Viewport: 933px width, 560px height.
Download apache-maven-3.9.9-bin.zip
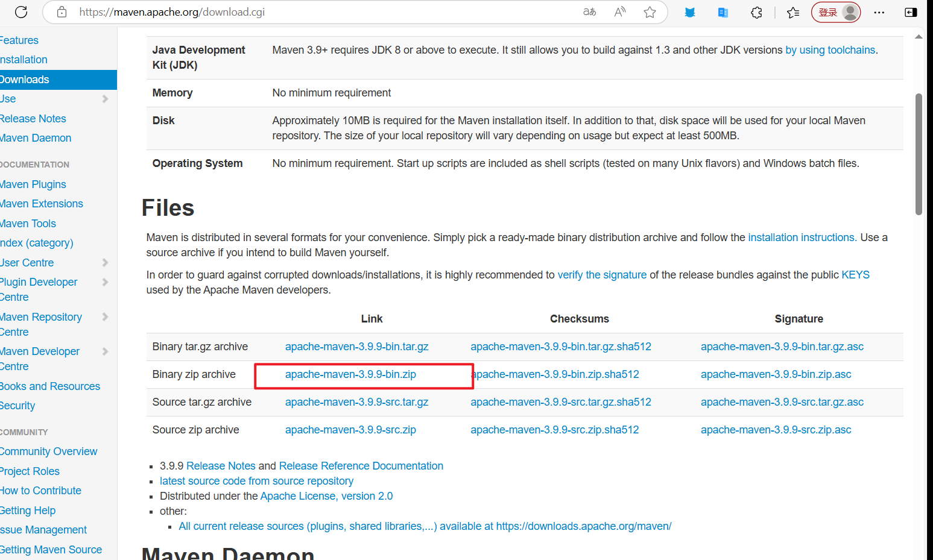coord(350,374)
